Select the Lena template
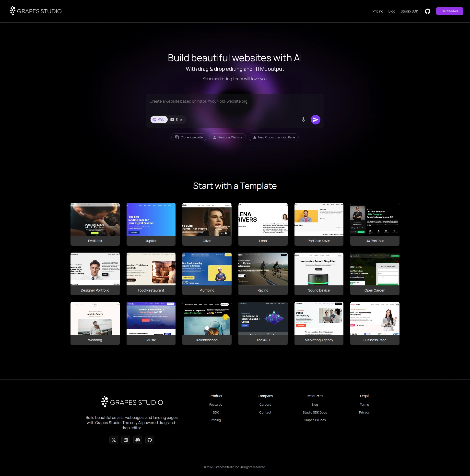Viewport: 470px width, 476px height. pos(263,224)
